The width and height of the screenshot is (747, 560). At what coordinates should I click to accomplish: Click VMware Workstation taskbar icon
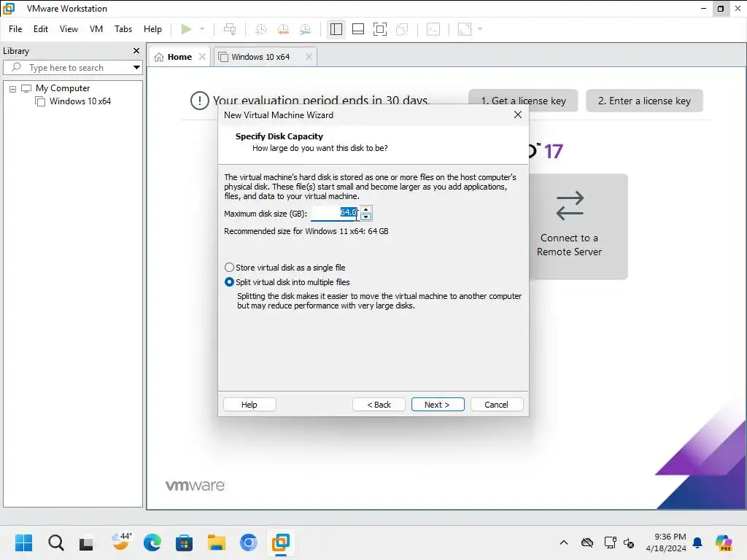pos(281,542)
